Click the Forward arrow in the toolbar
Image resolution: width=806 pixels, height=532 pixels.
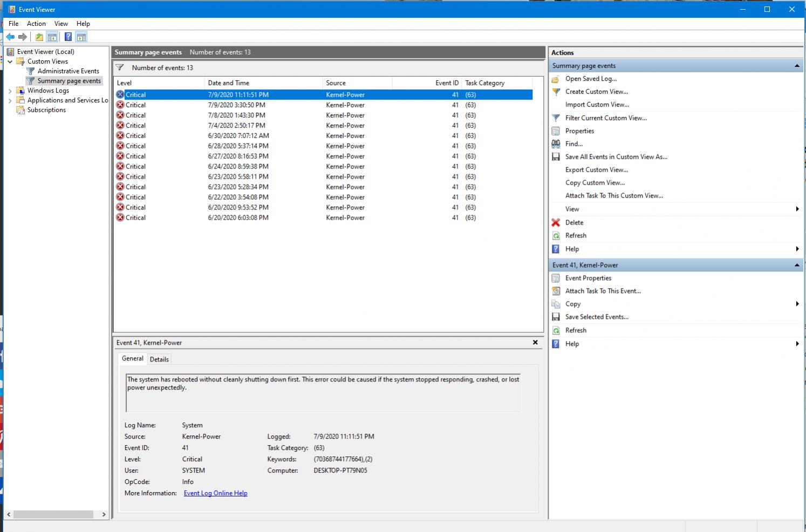click(23, 37)
